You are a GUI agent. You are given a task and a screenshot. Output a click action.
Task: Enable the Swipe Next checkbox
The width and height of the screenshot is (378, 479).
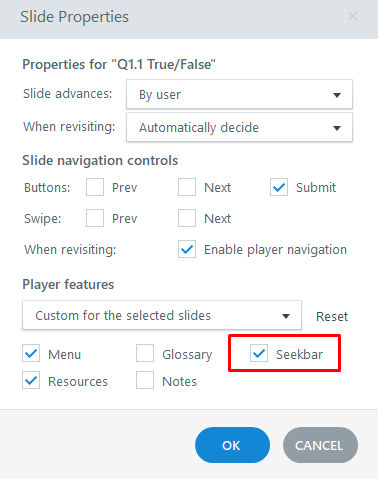point(187,218)
